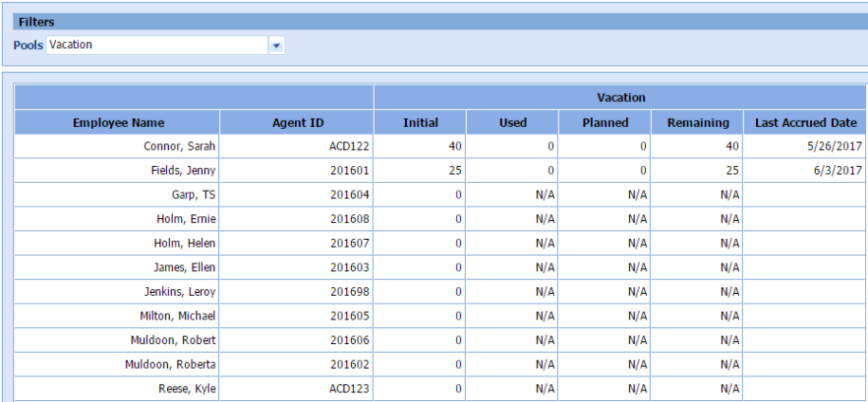Select the Connor, Sarah row name
This screenshot has height=402, width=868.
click(x=178, y=147)
